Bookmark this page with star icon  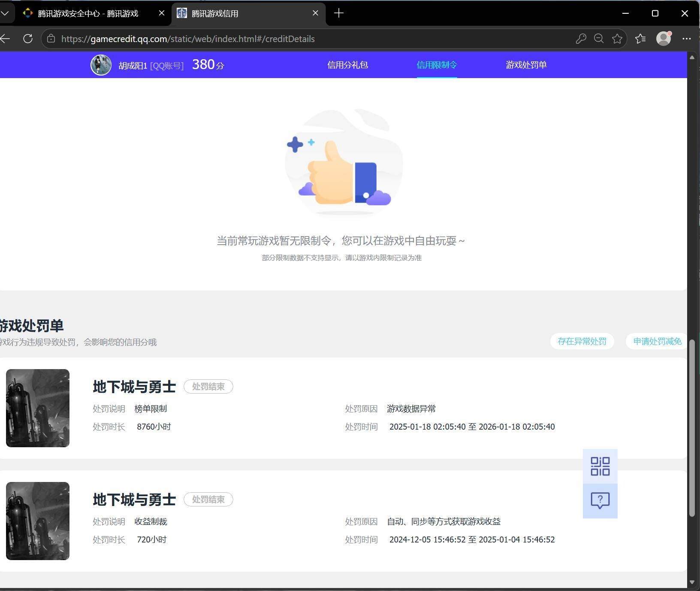(x=617, y=39)
